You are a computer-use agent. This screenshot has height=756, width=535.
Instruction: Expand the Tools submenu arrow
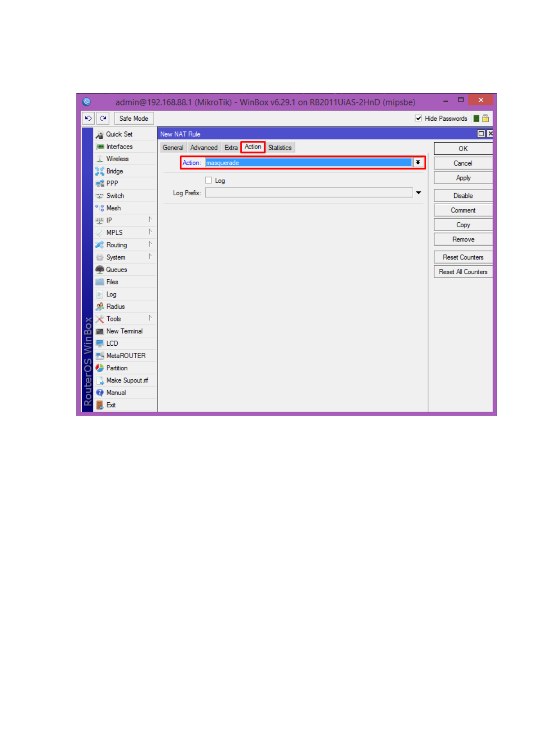click(150, 318)
